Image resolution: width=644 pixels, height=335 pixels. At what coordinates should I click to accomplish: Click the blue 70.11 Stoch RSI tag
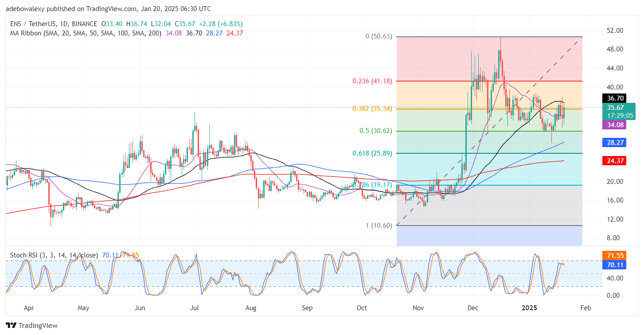point(613,265)
